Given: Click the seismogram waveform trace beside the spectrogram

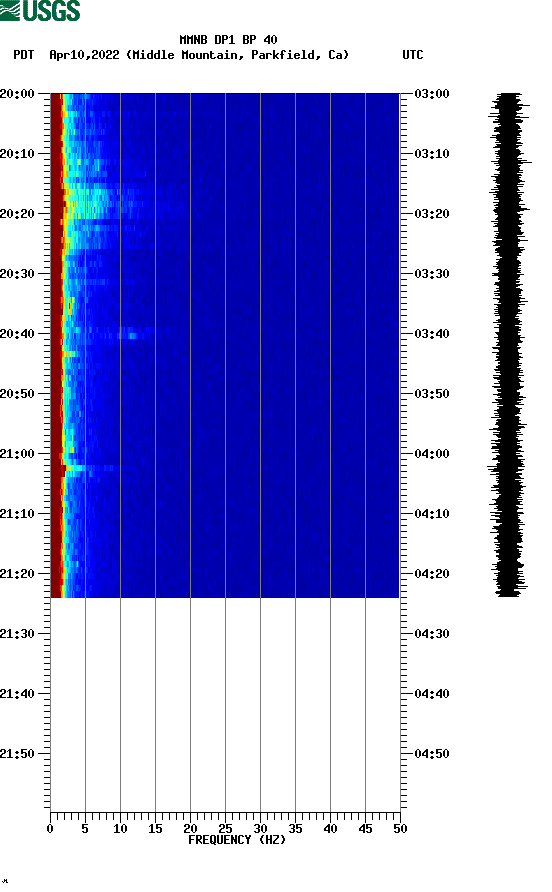Looking at the screenshot, I should 509,345.
